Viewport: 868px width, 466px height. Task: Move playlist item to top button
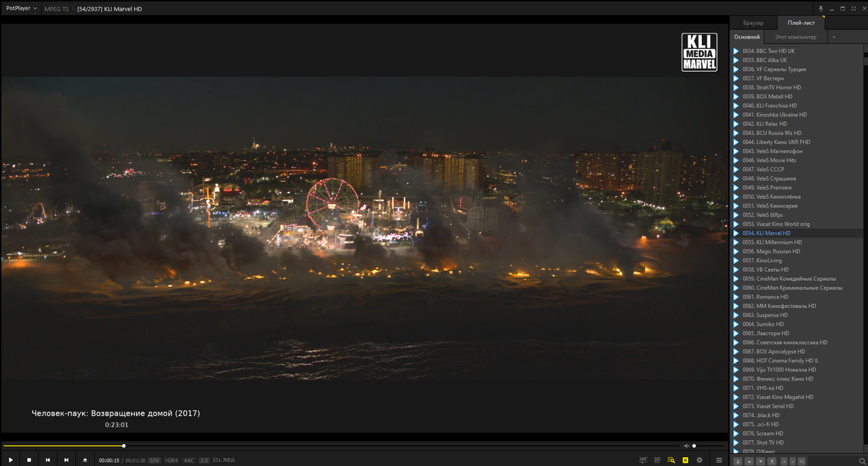coord(738,461)
